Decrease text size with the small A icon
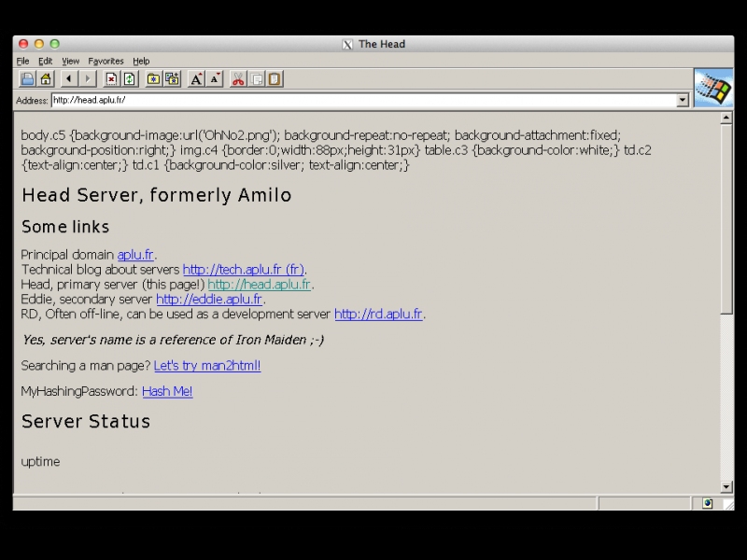Image resolution: width=747 pixels, height=560 pixels. point(215,79)
